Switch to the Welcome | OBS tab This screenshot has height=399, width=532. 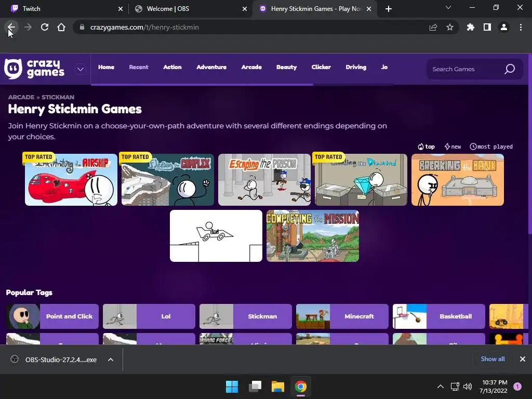pyautogui.click(x=190, y=9)
